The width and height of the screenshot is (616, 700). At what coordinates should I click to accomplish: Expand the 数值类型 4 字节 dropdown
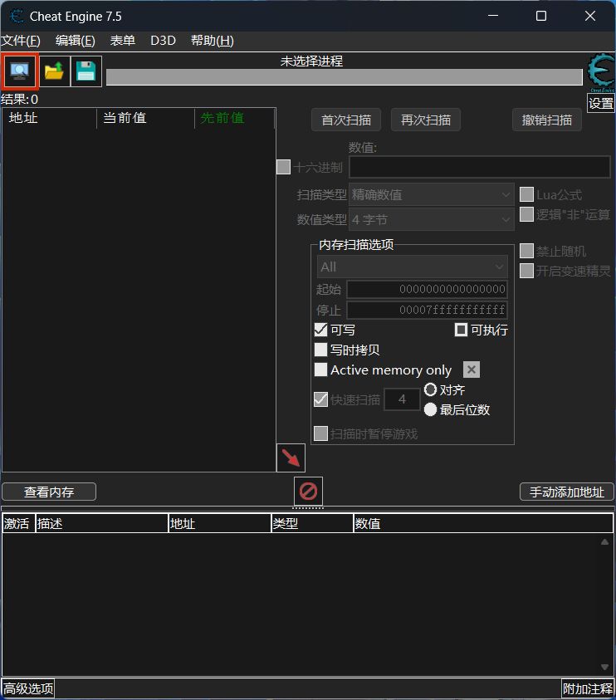click(x=431, y=219)
